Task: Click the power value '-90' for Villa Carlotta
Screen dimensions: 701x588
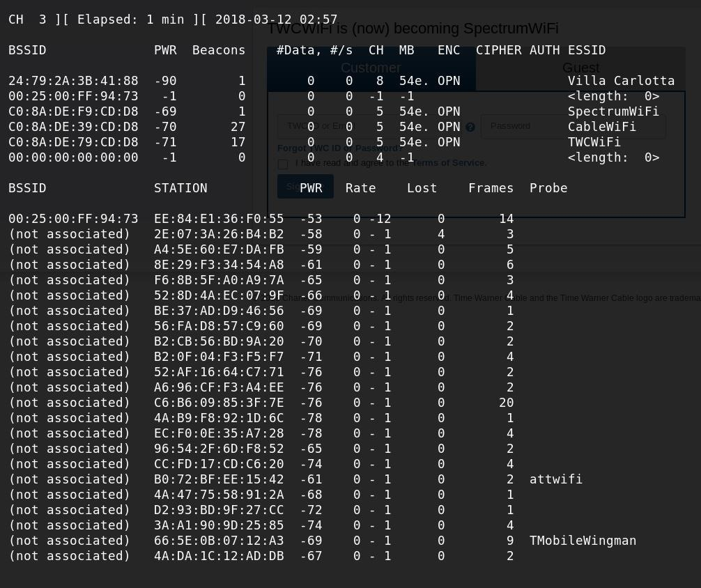Action: (165, 81)
